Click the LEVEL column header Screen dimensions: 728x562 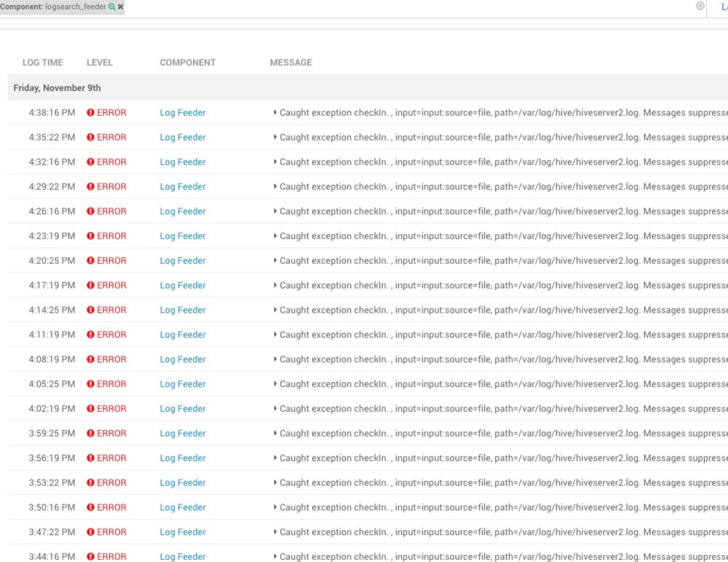point(99,63)
